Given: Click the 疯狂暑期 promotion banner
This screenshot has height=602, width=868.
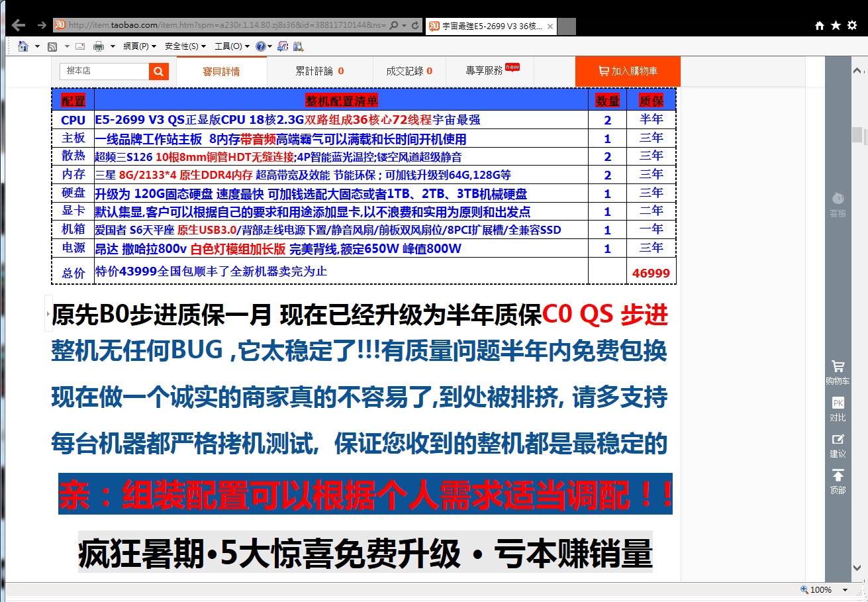Looking at the screenshot, I should 365,553.
